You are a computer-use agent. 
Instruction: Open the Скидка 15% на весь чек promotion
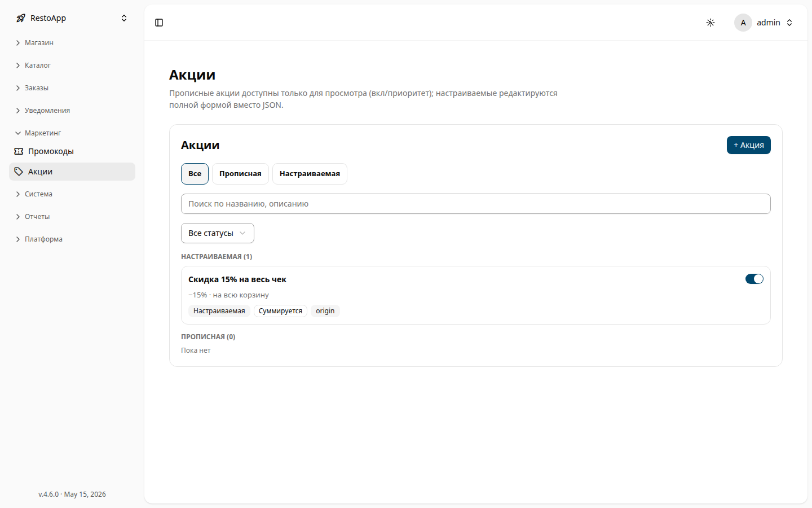point(237,279)
